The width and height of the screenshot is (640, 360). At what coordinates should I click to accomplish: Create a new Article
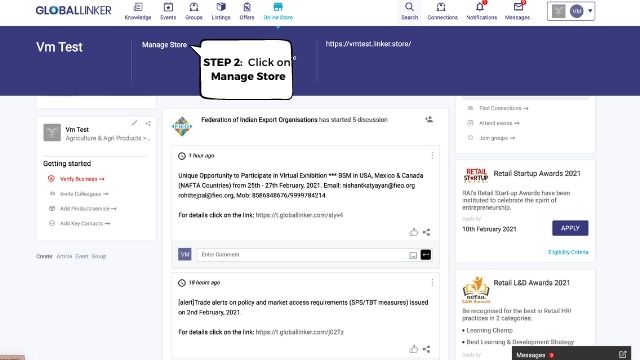pos(64,256)
